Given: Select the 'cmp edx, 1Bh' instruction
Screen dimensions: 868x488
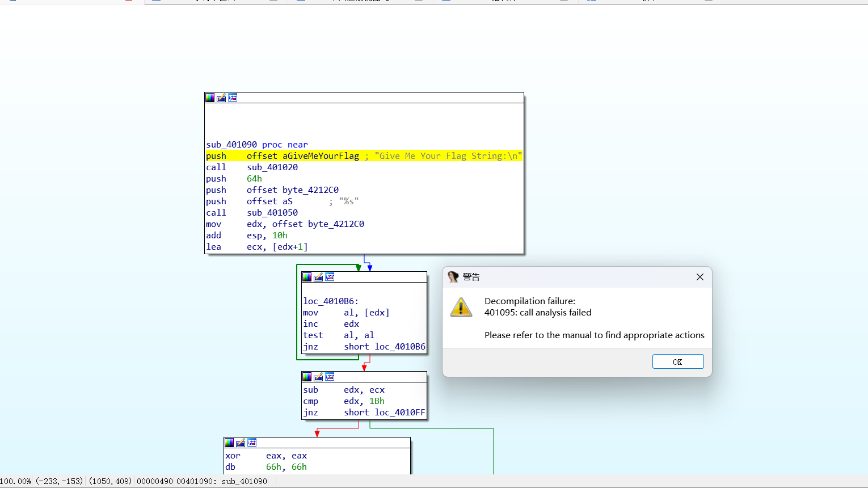Looking at the screenshot, I should click(344, 401).
